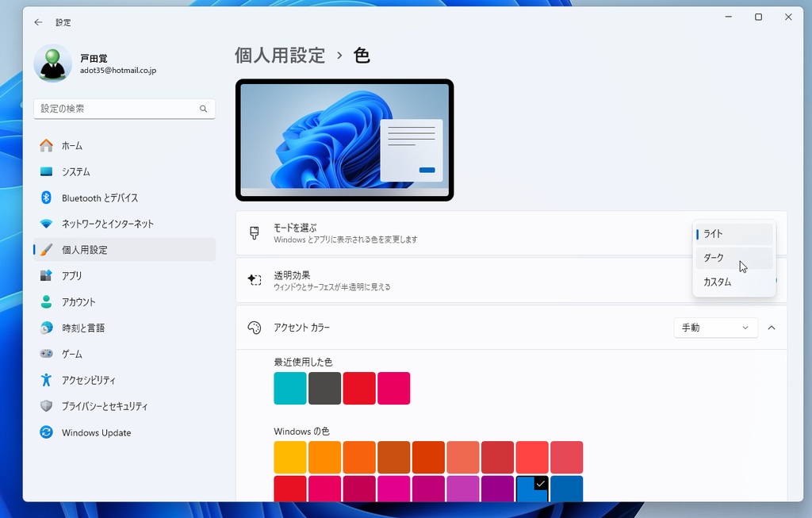Open 時刻と言語 via its globe clock icon
The height and width of the screenshot is (518, 812).
tap(46, 328)
